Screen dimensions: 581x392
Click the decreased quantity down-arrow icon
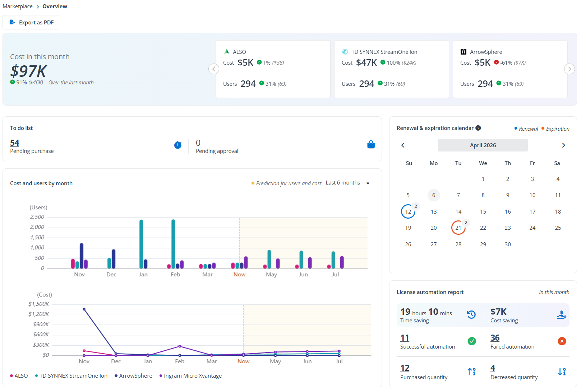click(x=562, y=372)
